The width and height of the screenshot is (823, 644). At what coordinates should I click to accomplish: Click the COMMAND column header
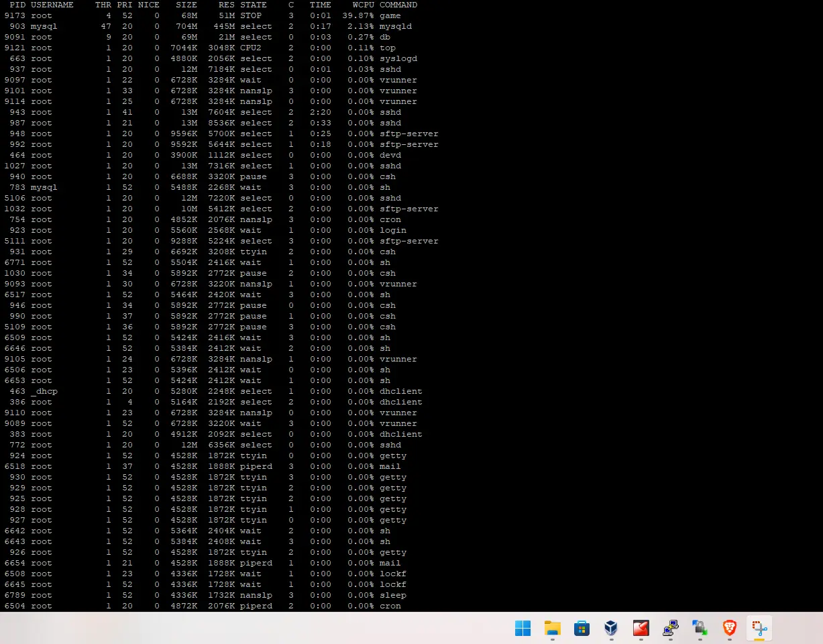point(398,5)
